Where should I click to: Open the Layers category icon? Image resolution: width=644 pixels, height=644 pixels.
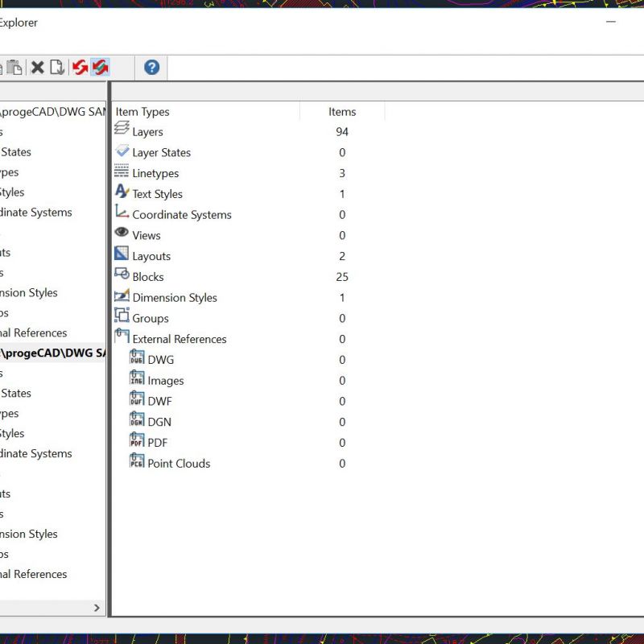[x=122, y=131]
